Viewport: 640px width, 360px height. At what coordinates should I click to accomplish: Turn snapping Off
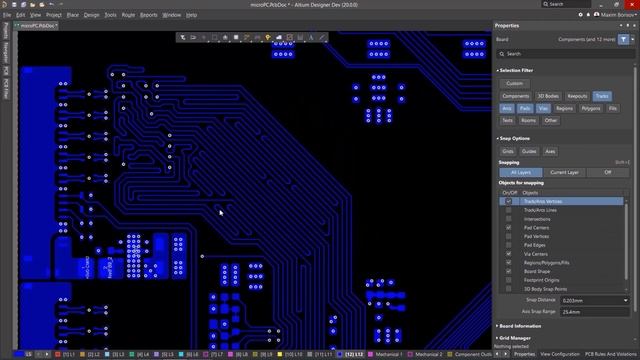coord(607,173)
